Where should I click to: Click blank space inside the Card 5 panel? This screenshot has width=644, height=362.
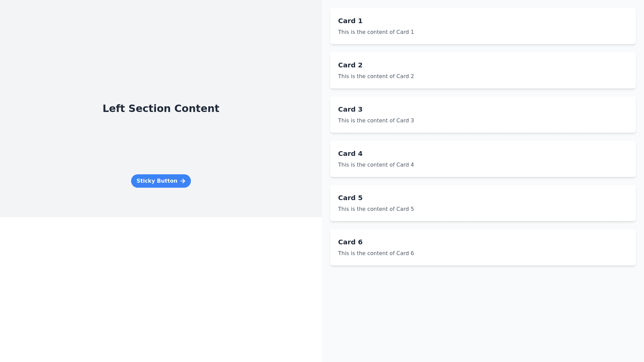537,203
